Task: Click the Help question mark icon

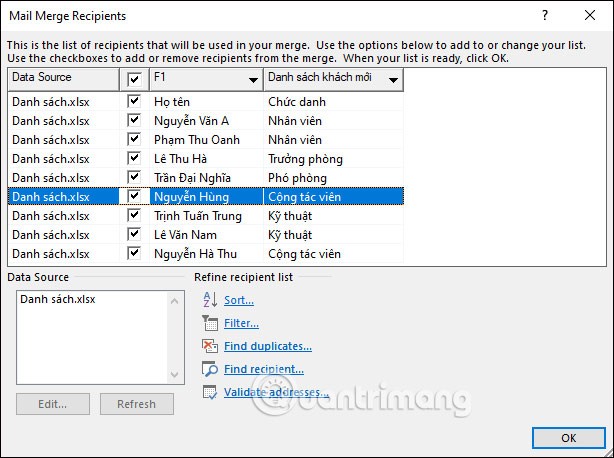Action: [x=544, y=16]
